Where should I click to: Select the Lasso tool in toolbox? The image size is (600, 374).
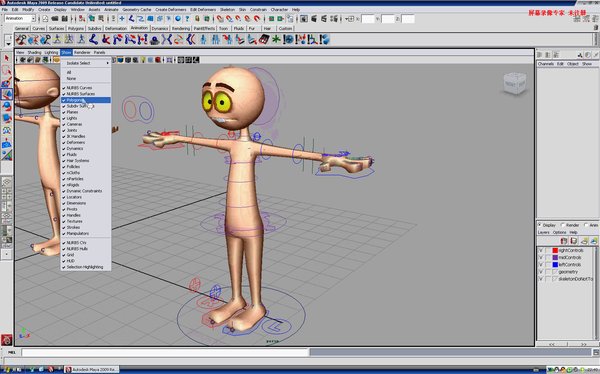click(x=7, y=70)
